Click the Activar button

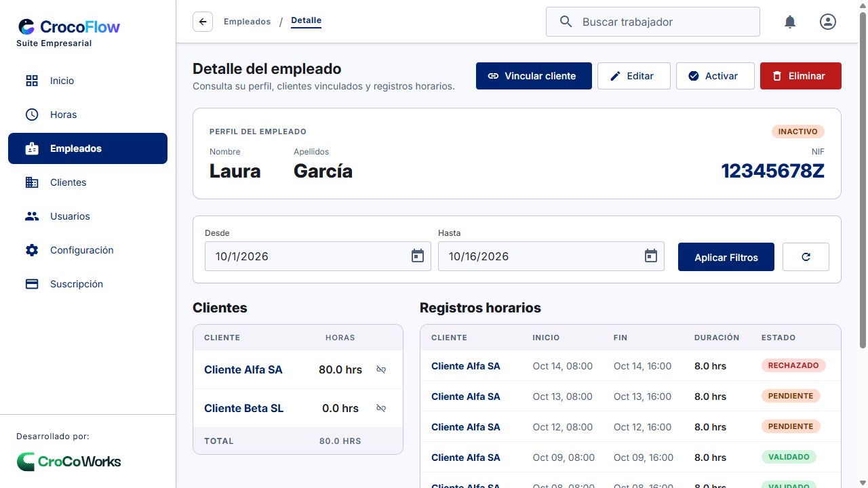(715, 76)
